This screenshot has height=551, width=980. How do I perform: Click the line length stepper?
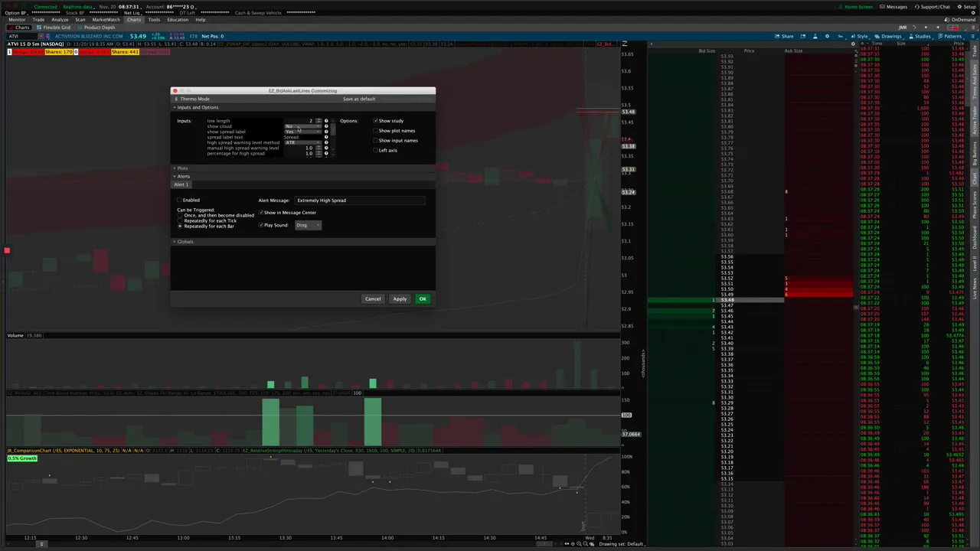[318, 121]
